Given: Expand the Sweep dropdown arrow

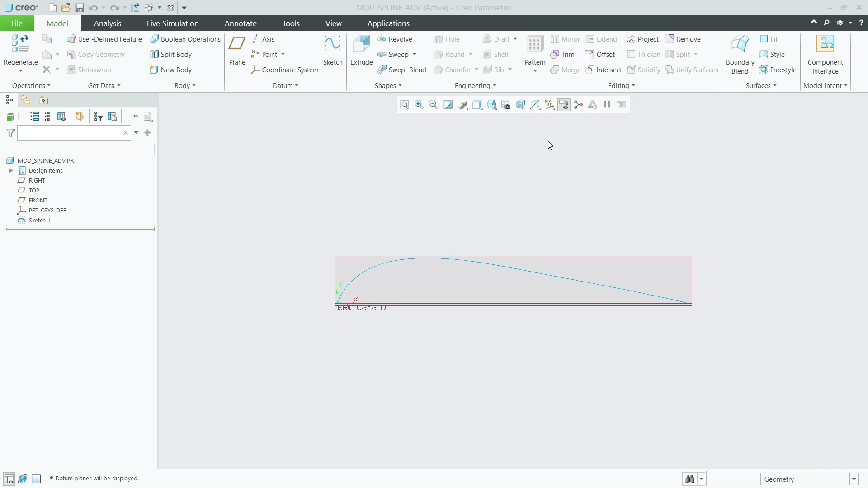Looking at the screenshot, I should coord(415,55).
